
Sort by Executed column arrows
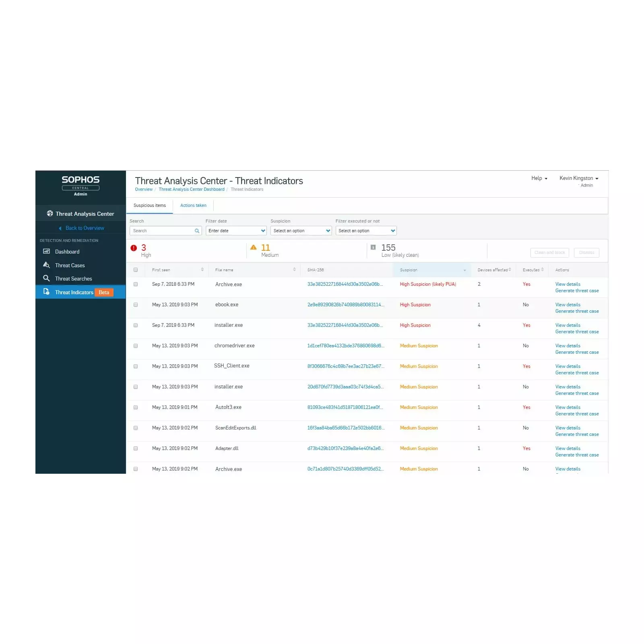[542, 269]
